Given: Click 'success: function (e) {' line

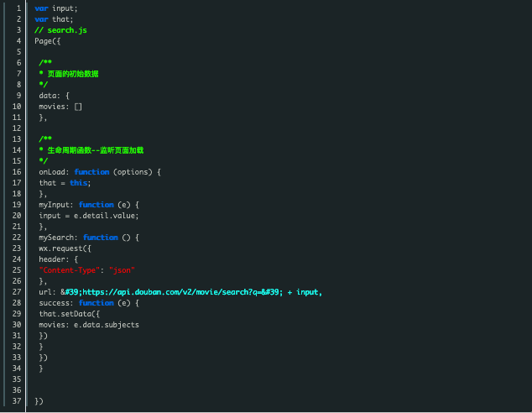Looking at the screenshot, I should pyautogui.click(x=89, y=303).
